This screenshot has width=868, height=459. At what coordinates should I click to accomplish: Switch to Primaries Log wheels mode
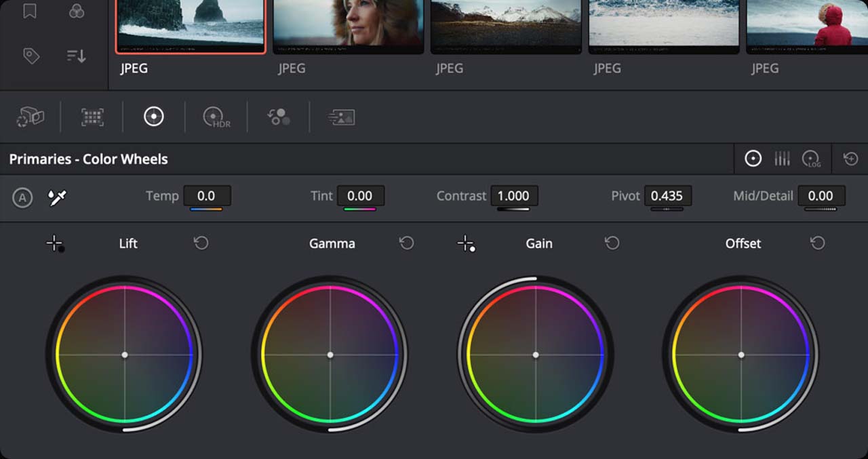point(811,159)
